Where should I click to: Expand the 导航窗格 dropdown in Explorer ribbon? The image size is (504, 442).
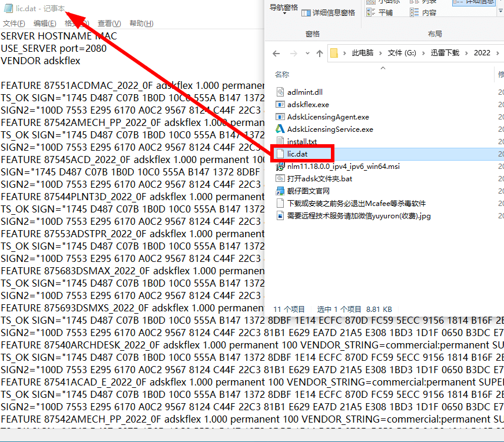284,9
